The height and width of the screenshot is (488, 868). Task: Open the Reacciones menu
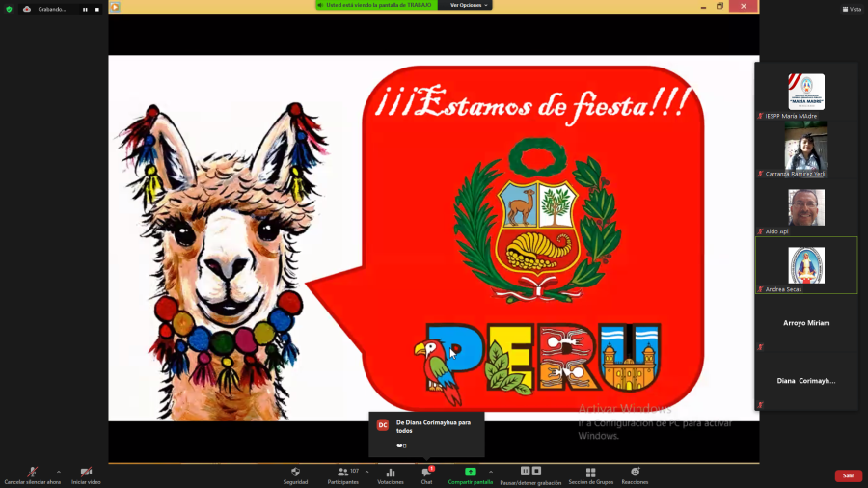pos(635,473)
